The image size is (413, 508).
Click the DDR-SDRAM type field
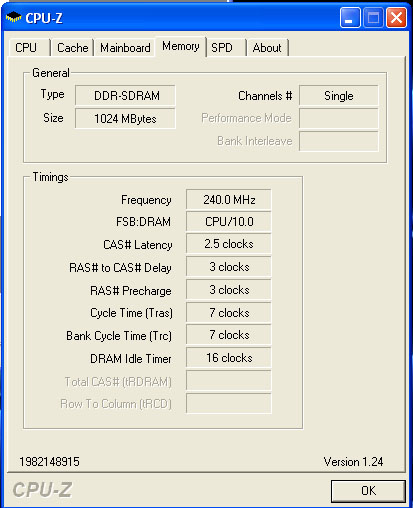(125, 96)
